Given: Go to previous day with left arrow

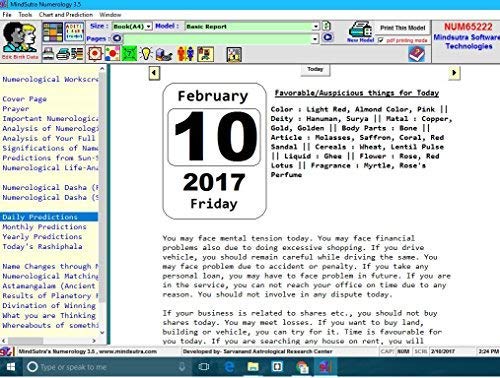Looking at the screenshot, I should coord(154,73).
